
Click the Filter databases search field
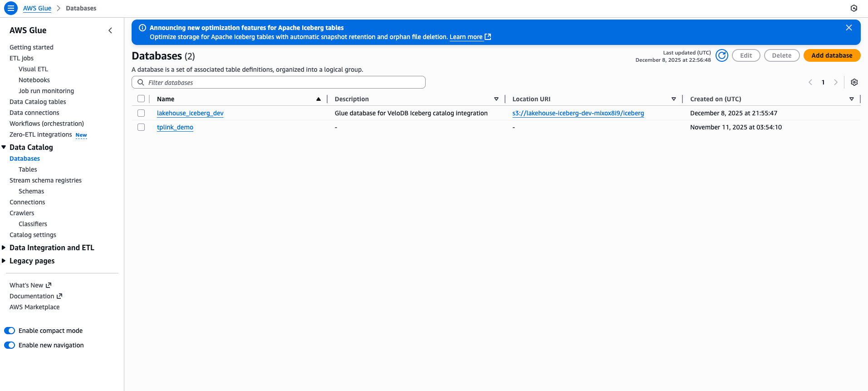[x=279, y=82]
